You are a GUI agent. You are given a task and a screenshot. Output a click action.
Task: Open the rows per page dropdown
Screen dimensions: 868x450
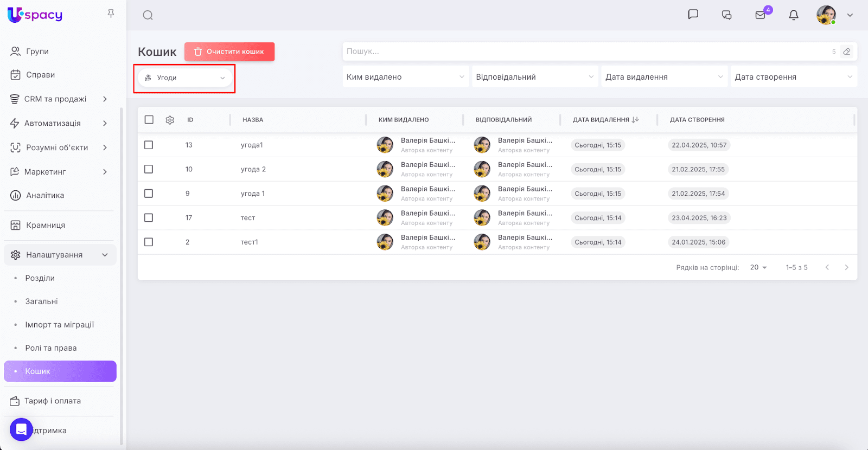[758, 267]
